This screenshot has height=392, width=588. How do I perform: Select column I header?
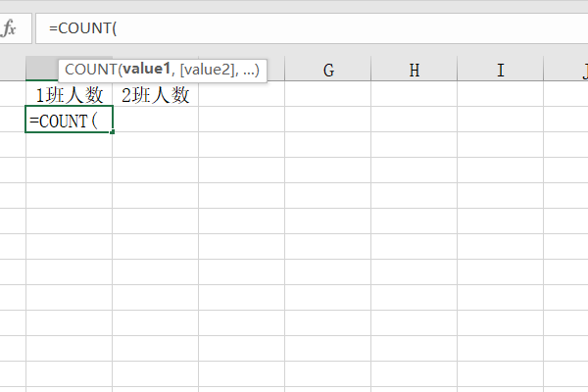pyautogui.click(x=501, y=70)
